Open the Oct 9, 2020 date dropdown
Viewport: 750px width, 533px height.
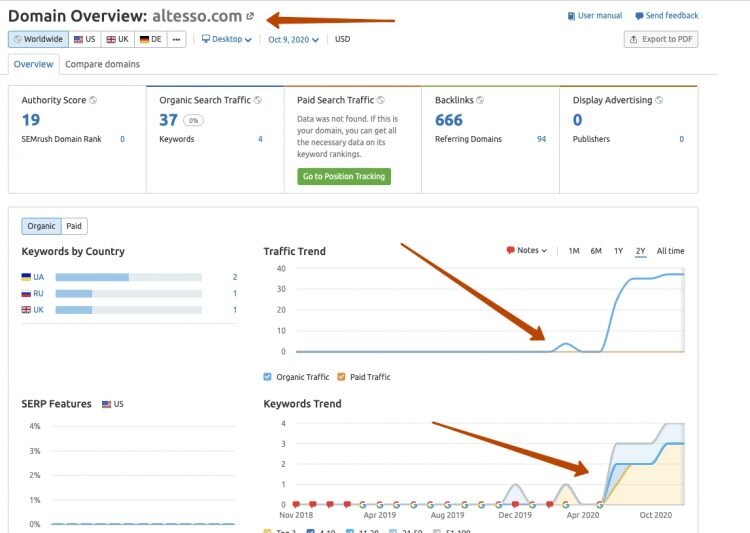tap(293, 40)
